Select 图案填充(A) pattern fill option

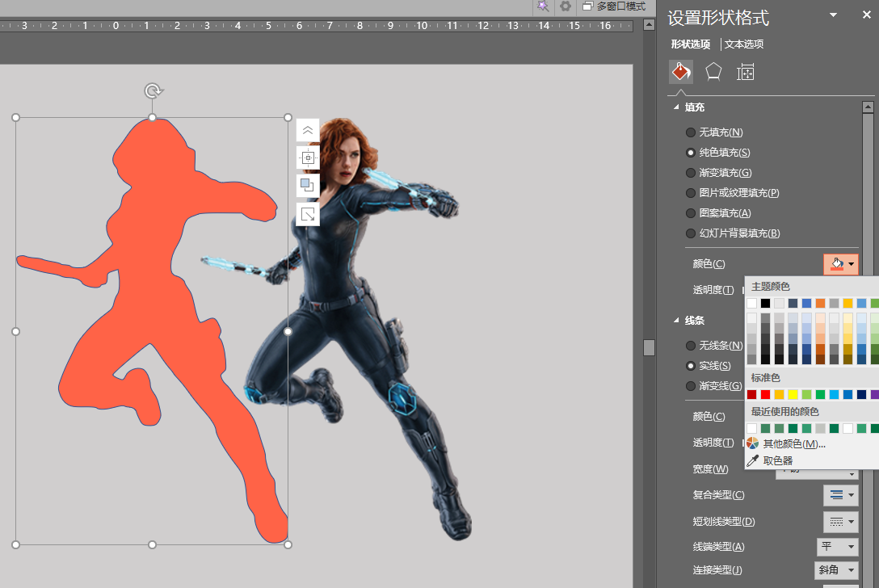click(718, 213)
